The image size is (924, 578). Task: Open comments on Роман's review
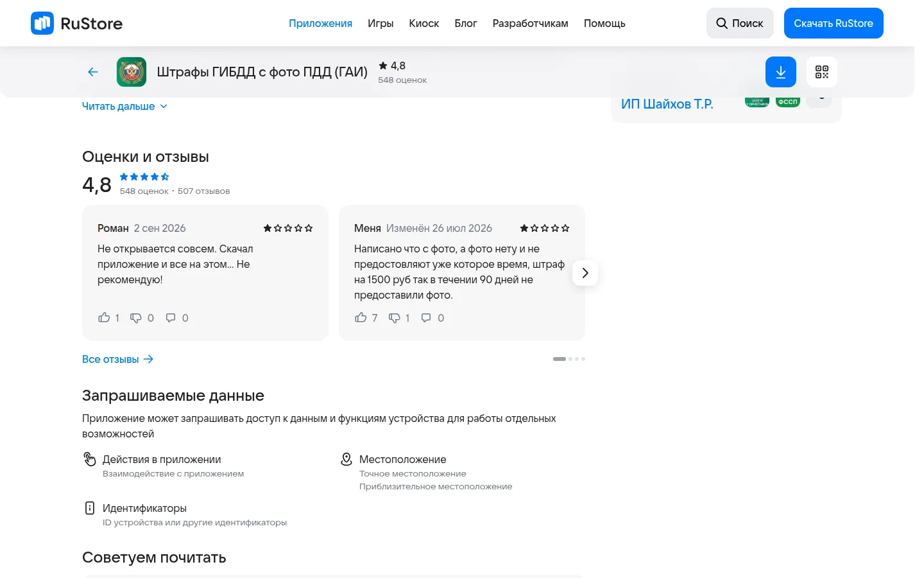[171, 318]
